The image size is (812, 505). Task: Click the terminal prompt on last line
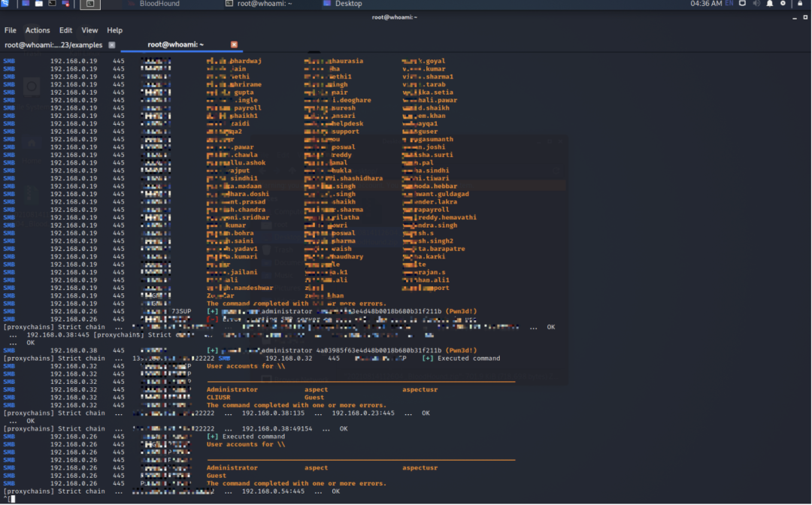point(12,499)
